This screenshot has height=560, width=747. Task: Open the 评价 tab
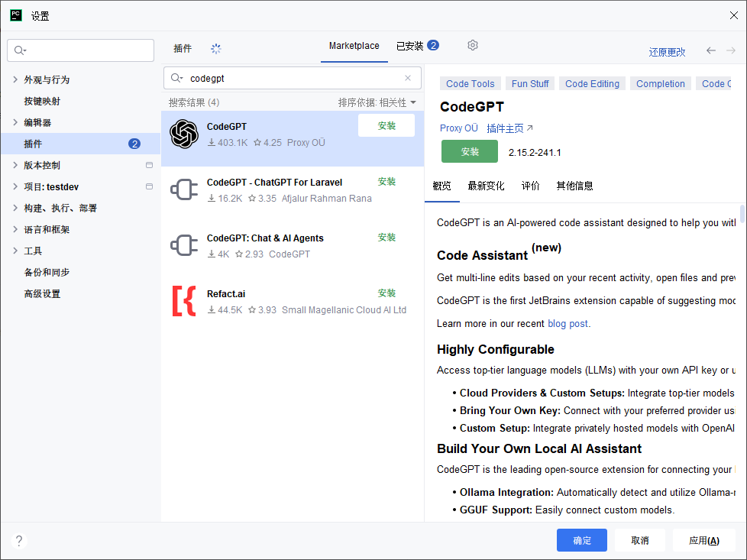coord(530,186)
